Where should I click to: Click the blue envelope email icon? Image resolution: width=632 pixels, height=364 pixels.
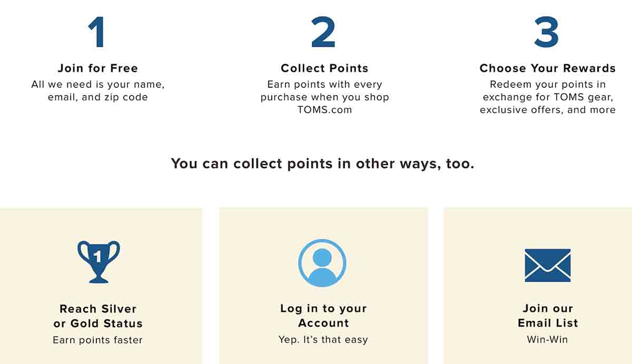548,265
